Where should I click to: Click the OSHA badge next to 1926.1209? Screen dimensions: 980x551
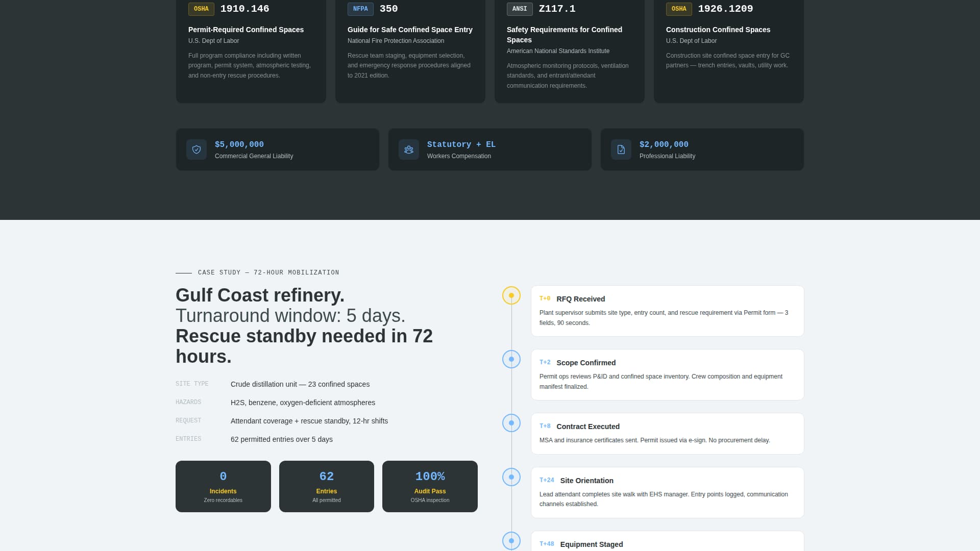[679, 9]
